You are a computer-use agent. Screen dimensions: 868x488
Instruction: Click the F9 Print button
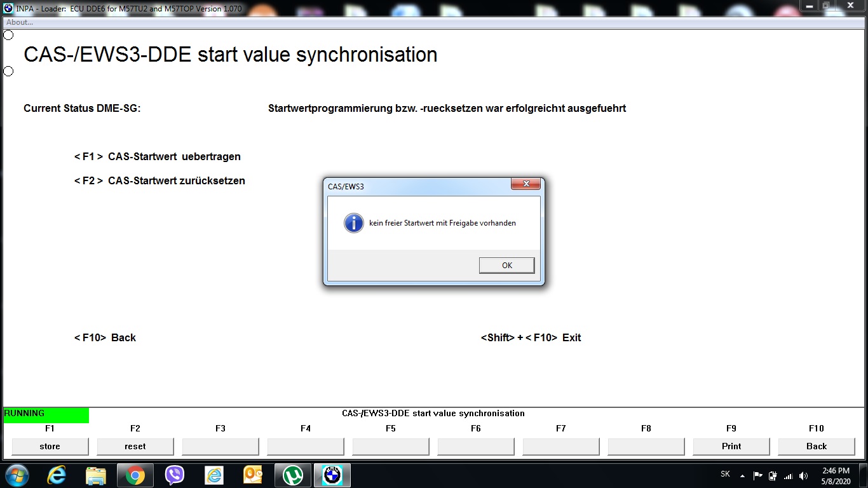[x=731, y=447]
